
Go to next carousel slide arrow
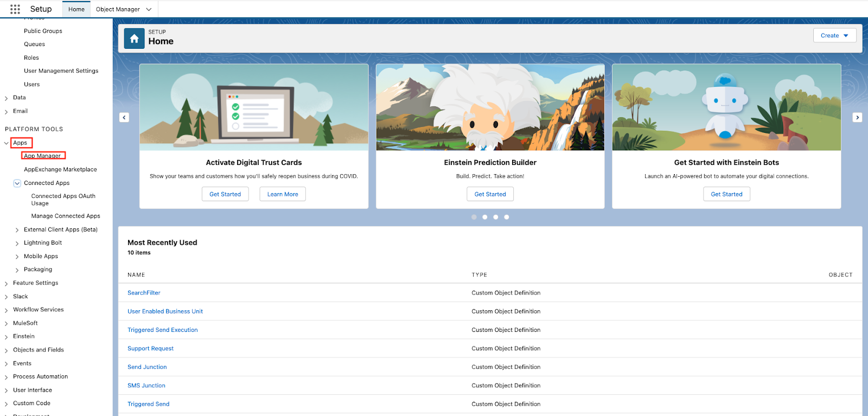[x=857, y=117]
